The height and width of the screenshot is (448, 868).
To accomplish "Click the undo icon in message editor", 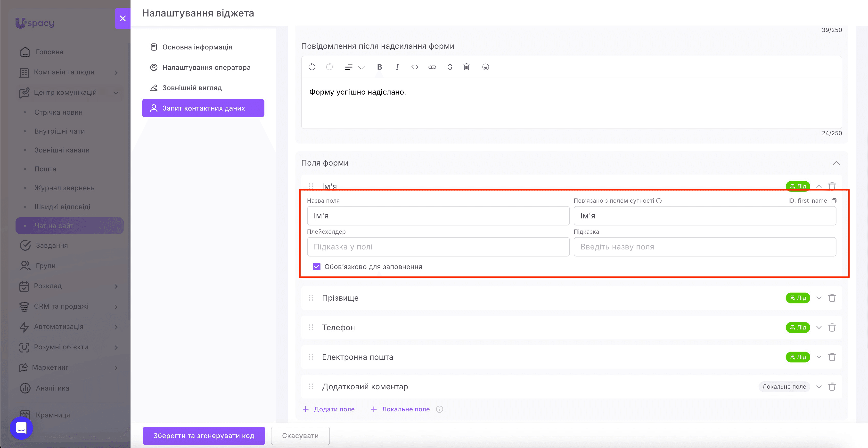I will [x=312, y=67].
